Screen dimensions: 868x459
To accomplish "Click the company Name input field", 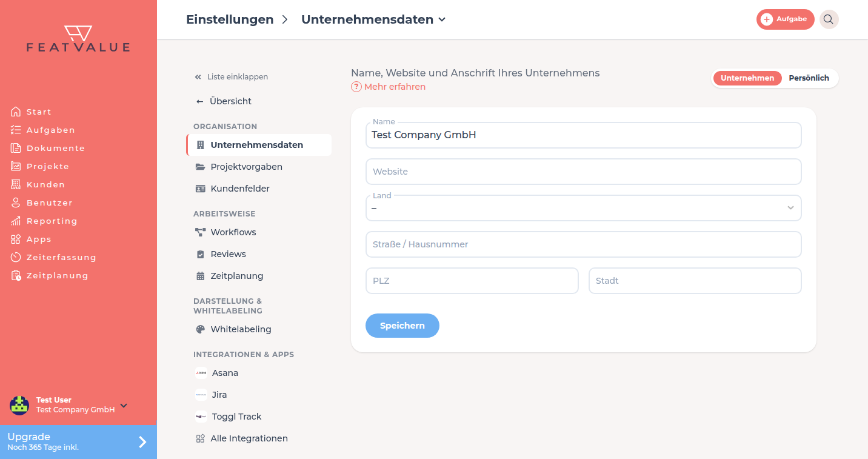I will coord(584,135).
